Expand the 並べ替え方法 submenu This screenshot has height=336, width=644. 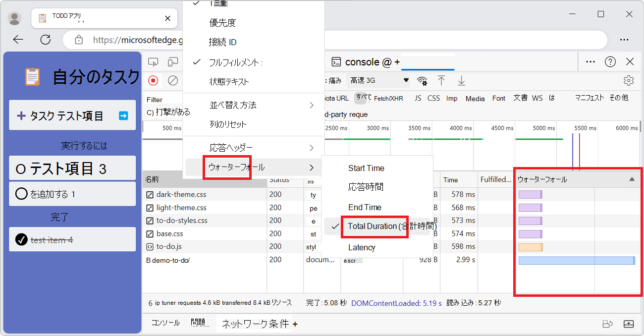233,105
